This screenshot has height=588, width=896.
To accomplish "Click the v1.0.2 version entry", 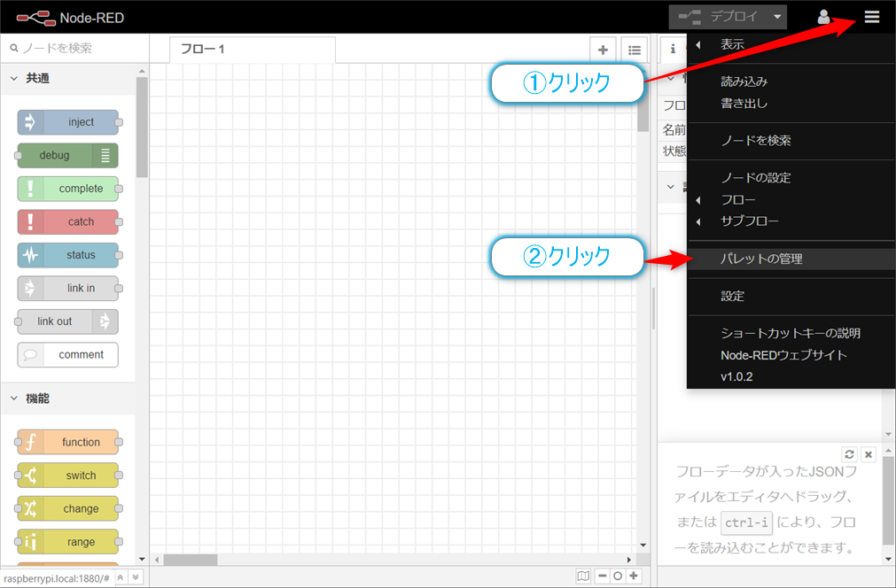I will 791,376.
